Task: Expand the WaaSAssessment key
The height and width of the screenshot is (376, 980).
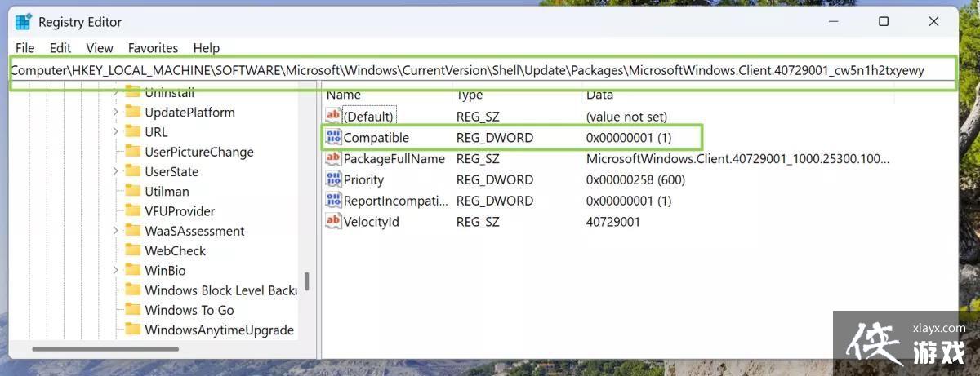Action: [x=115, y=231]
